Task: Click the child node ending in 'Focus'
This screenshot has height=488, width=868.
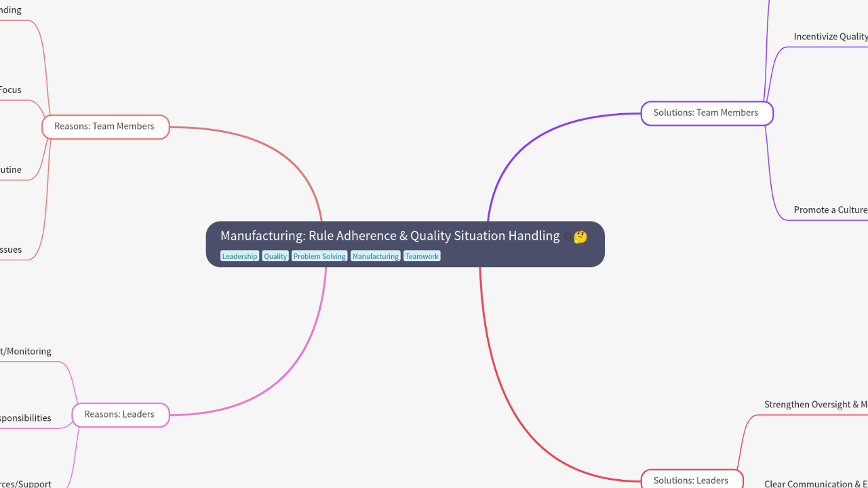Action: coord(11,89)
